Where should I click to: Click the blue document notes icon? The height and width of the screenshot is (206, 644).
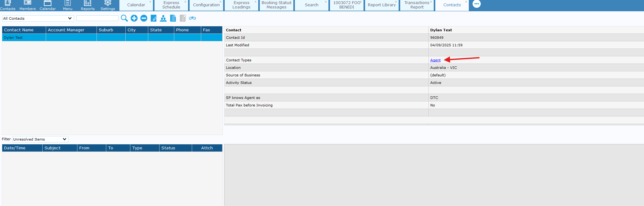tap(173, 18)
